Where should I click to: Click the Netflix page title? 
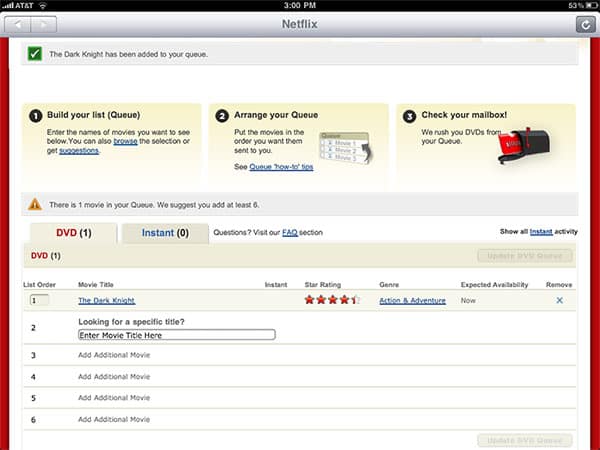(x=300, y=24)
